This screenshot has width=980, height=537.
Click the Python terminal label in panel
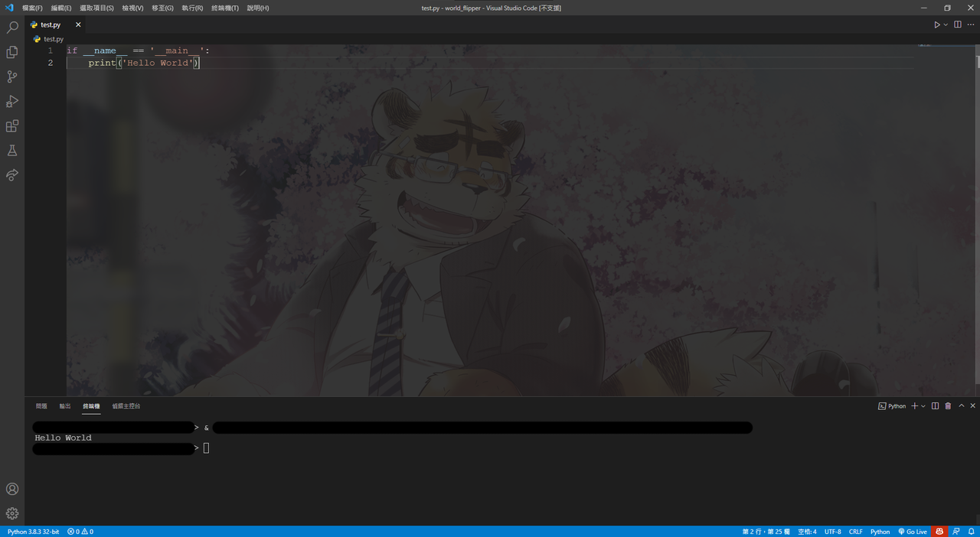coord(892,406)
